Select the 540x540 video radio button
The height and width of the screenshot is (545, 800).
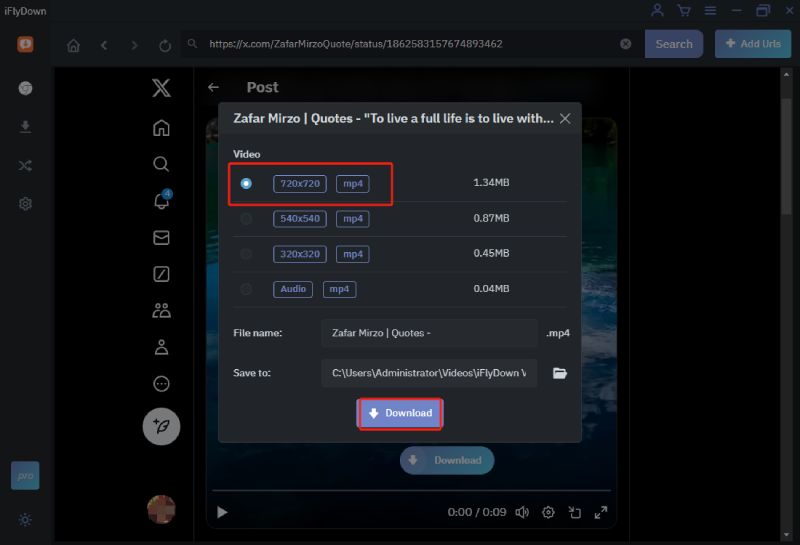pyautogui.click(x=246, y=219)
